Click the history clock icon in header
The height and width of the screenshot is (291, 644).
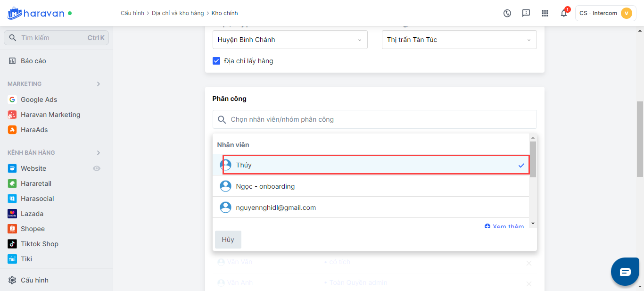[x=507, y=13]
